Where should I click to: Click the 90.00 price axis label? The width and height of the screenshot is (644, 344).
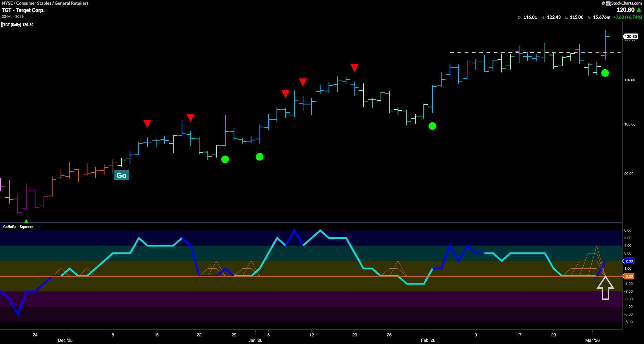(629, 174)
